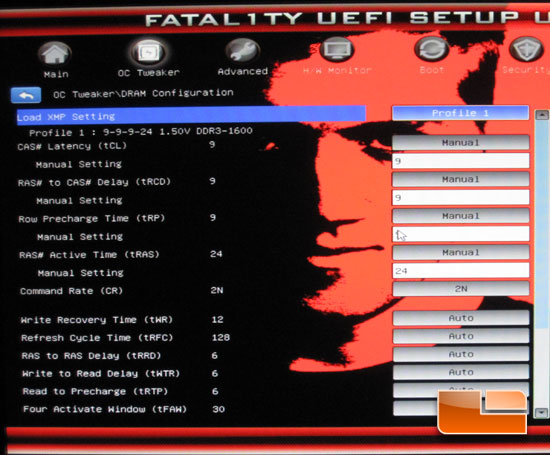The width and height of the screenshot is (550, 455).
Task: Select the CAS# Latency (tCL) row label
Action: click(72, 146)
